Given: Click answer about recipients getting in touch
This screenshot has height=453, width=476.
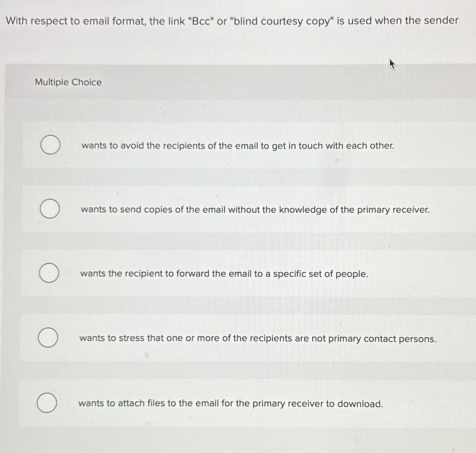Looking at the screenshot, I should pos(237,145).
